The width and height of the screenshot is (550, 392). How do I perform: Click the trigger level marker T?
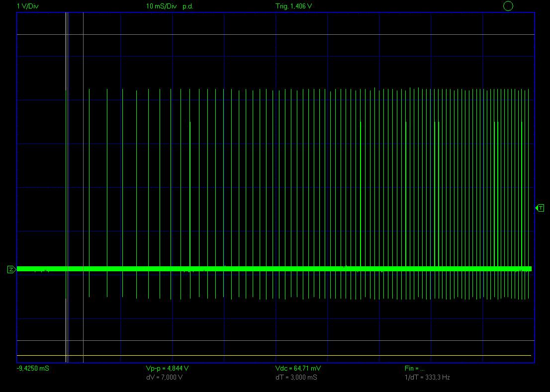click(540, 208)
